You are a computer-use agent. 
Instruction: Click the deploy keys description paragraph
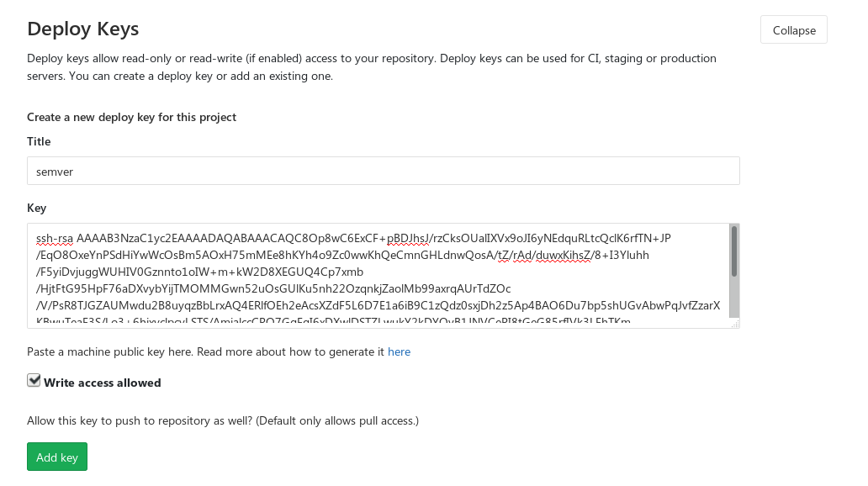coord(370,66)
